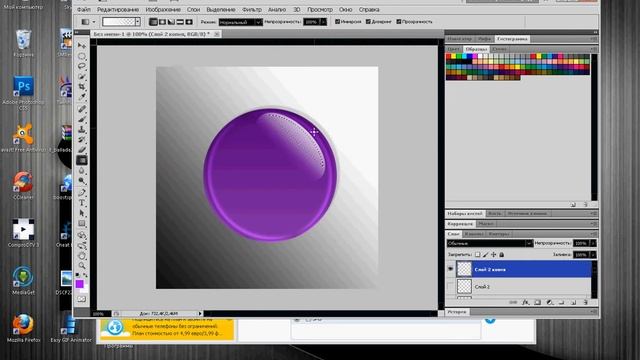Select the Healing Brush tool
Screen dimensions: 640x360
(x=82, y=109)
